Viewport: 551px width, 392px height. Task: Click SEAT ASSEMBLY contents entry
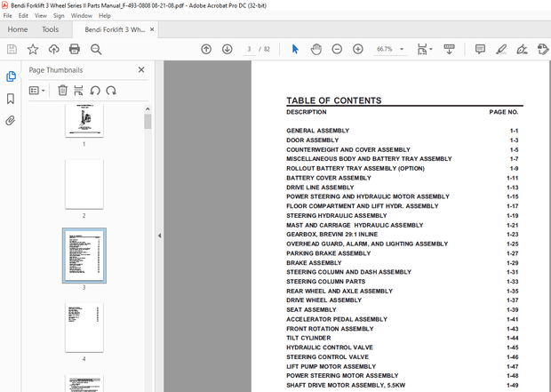coord(311,309)
